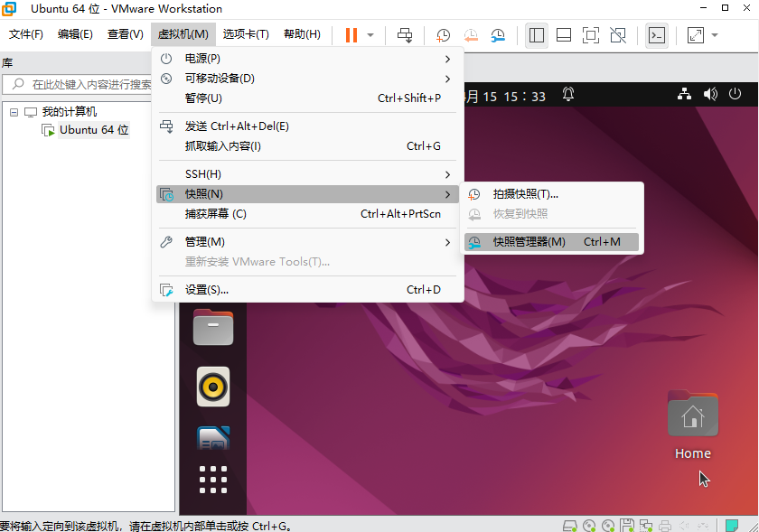The width and height of the screenshot is (759, 532).
Task: Choose 发送 Ctrl+Alt+Del(E) menu item
Action: tap(307, 126)
